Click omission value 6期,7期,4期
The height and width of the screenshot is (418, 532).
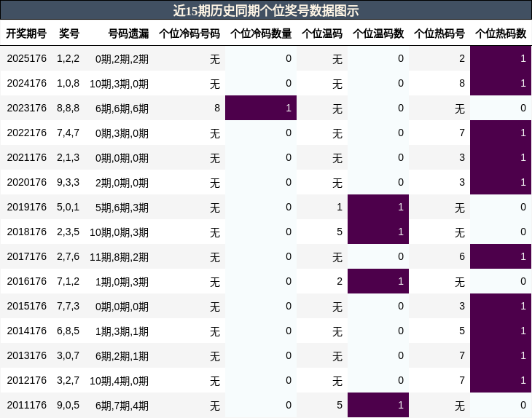pyautogui.click(x=122, y=406)
